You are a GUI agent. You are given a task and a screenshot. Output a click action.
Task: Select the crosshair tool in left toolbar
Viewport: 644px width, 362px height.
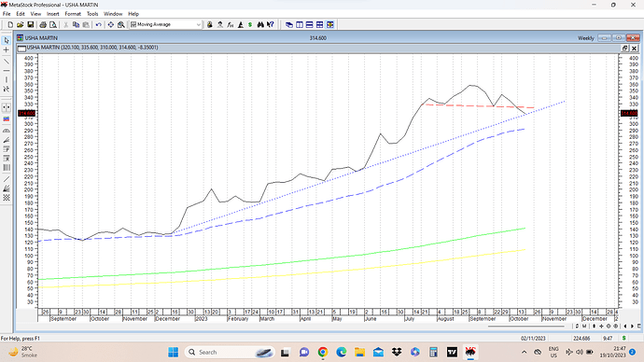[7, 50]
